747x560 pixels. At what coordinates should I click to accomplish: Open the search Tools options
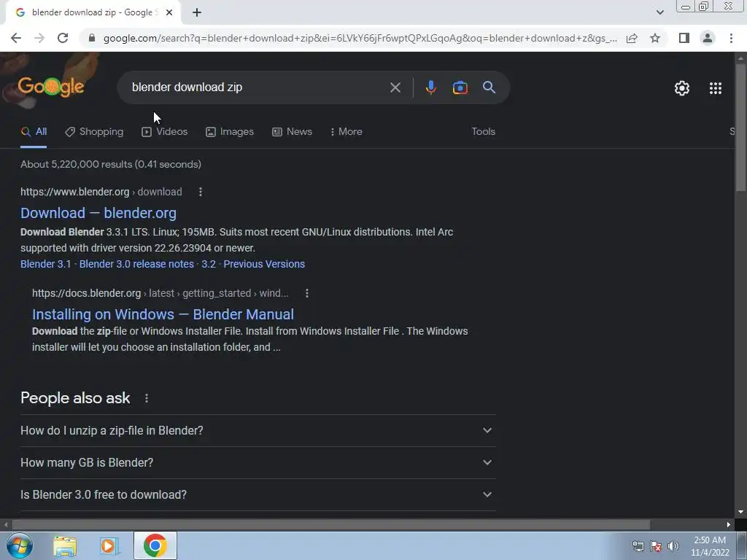coord(483,132)
